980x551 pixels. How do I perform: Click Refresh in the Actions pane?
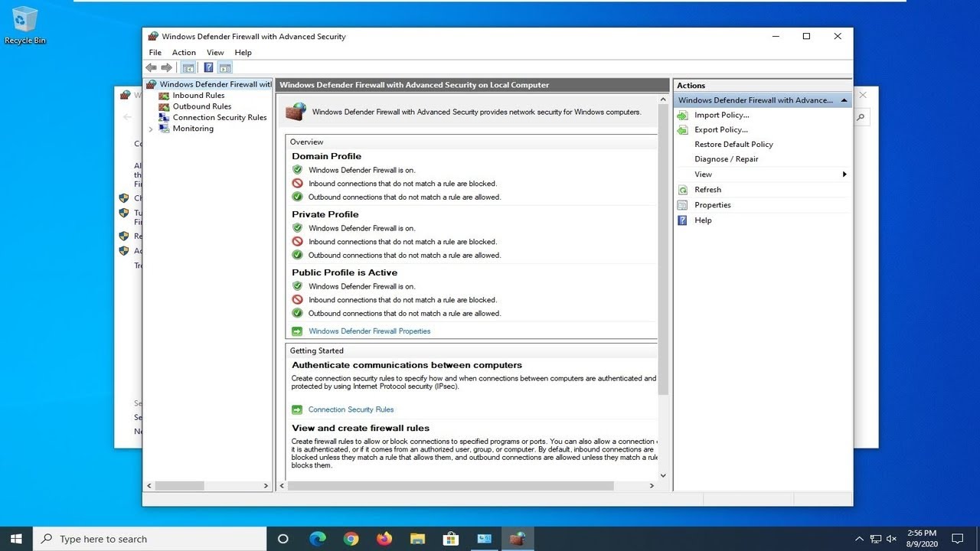click(707, 190)
